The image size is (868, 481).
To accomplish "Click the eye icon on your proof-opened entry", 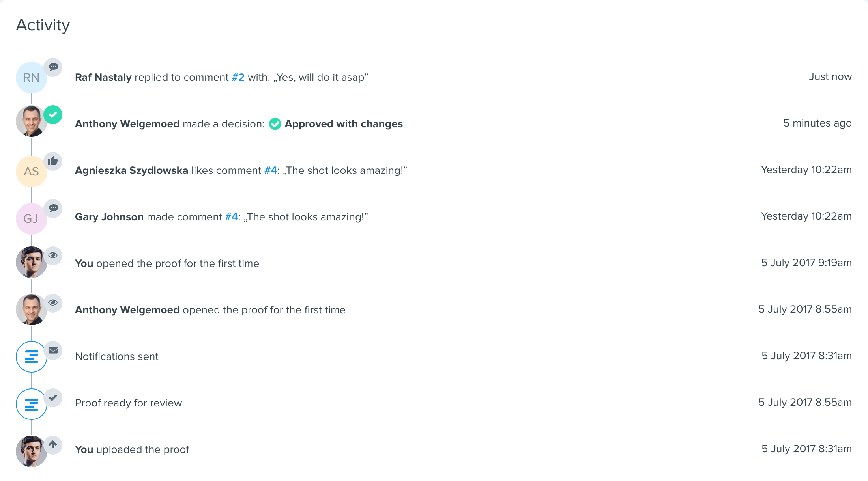I will [x=53, y=255].
